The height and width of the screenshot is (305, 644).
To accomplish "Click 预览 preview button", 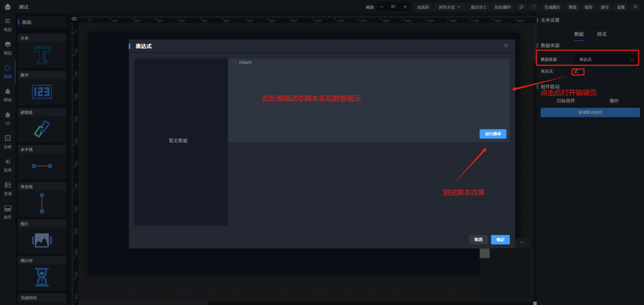I will (573, 7).
